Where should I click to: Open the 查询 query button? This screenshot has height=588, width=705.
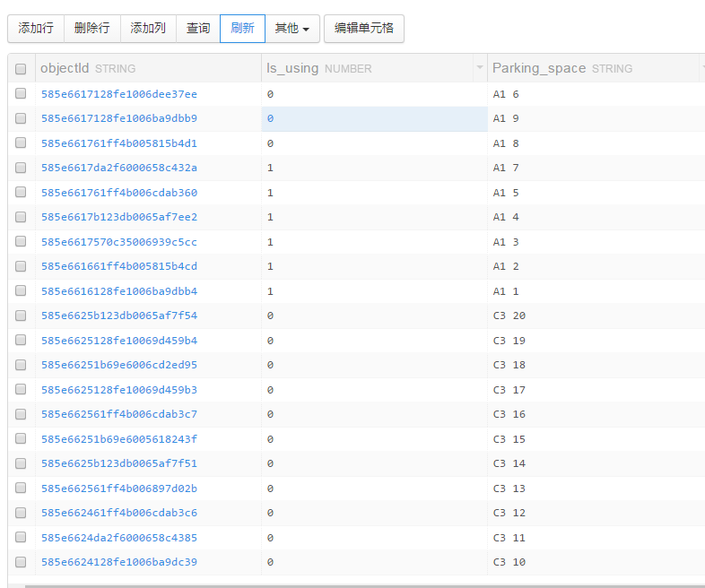[198, 29]
